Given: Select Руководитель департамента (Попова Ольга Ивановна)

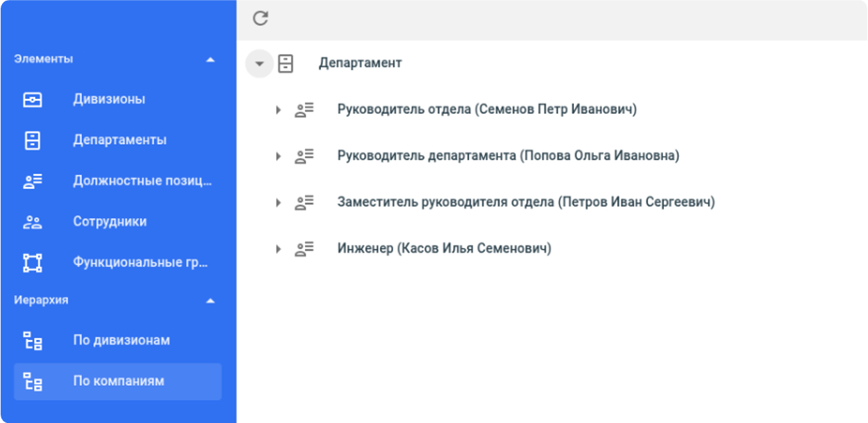Looking at the screenshot, I should pos(508,155).
